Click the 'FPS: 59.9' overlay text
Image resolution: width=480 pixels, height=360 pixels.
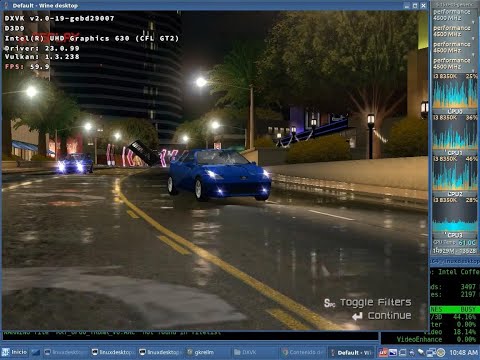(27, 67)
